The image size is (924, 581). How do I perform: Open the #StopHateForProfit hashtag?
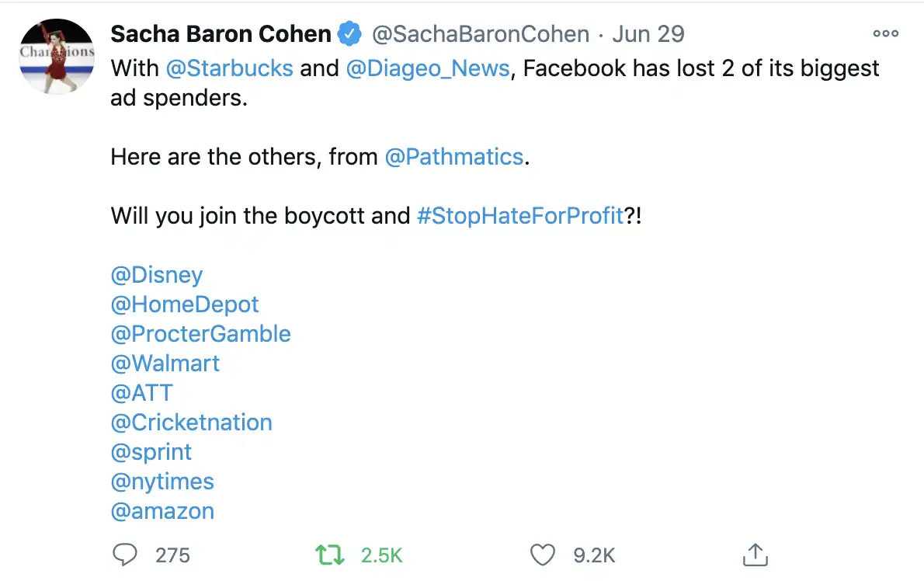(x=519, y=216)
